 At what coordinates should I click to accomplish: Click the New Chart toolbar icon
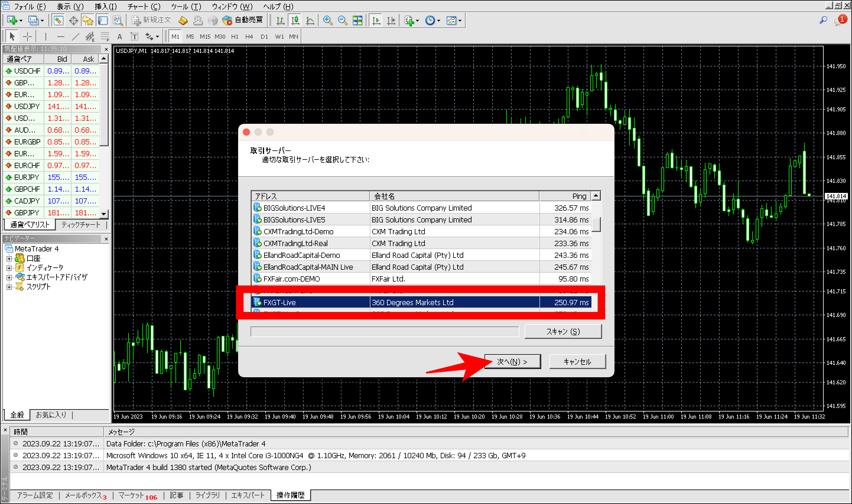(12, 20)
